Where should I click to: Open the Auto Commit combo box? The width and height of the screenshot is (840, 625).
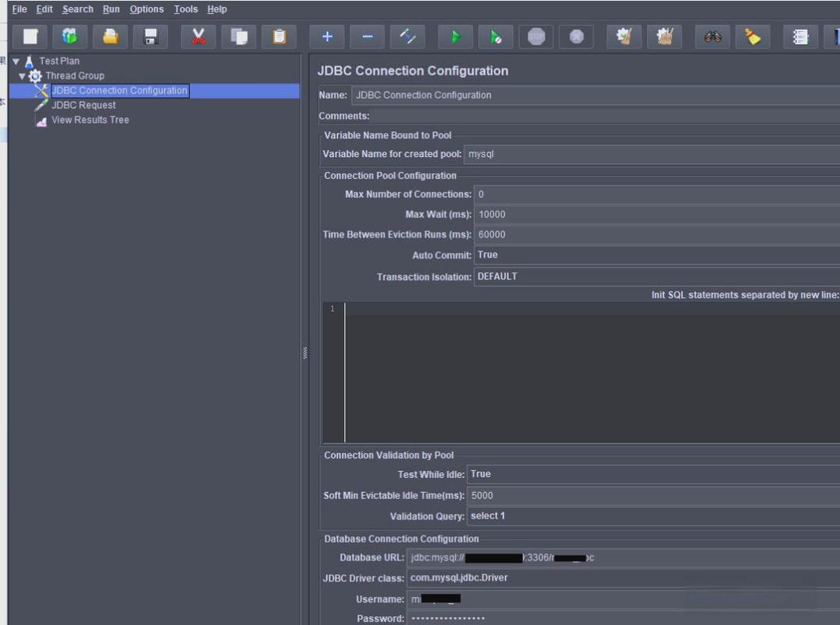click(x=656, y=255)
